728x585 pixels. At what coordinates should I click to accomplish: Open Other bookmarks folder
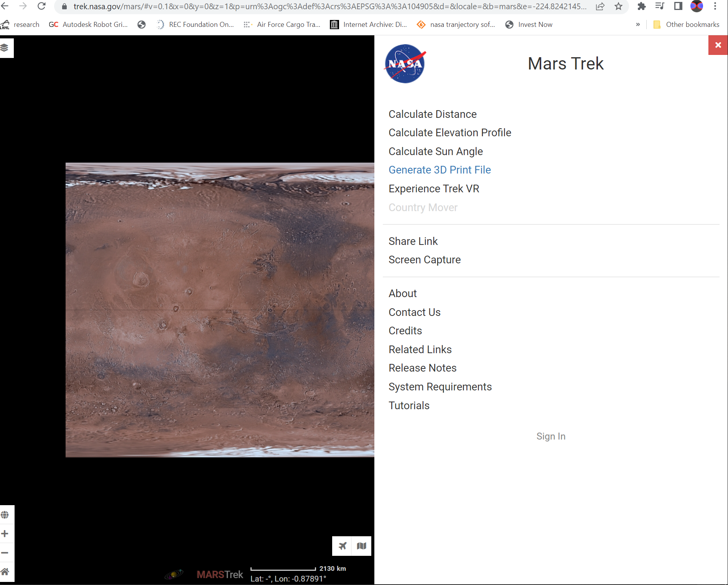click(687, 25)
